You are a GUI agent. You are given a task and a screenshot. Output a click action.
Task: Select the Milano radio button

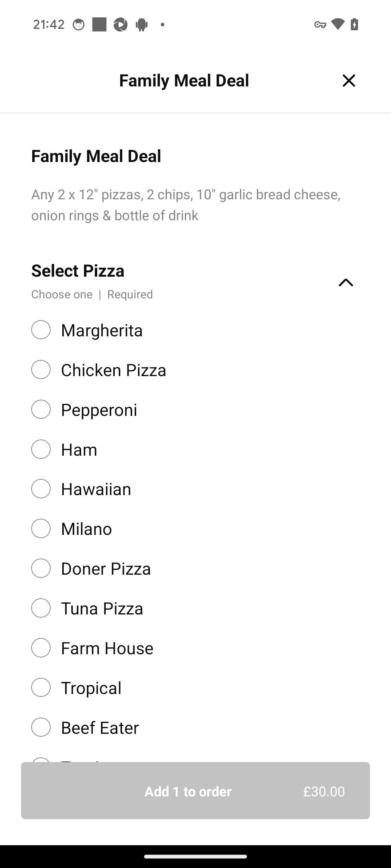coord(41,528)
